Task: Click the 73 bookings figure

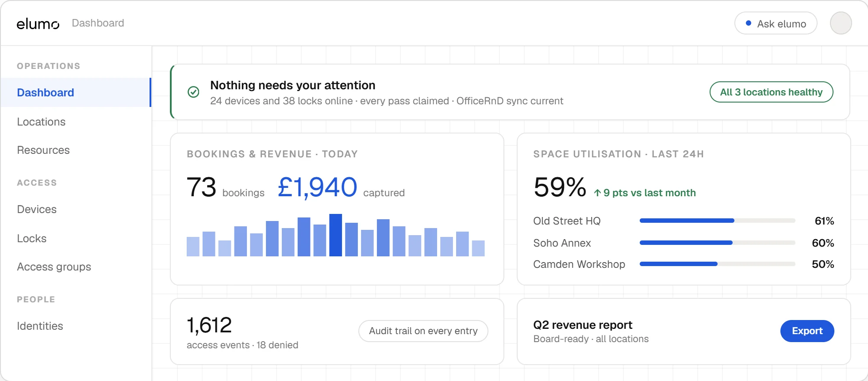Action: click(x=201, y=187)
